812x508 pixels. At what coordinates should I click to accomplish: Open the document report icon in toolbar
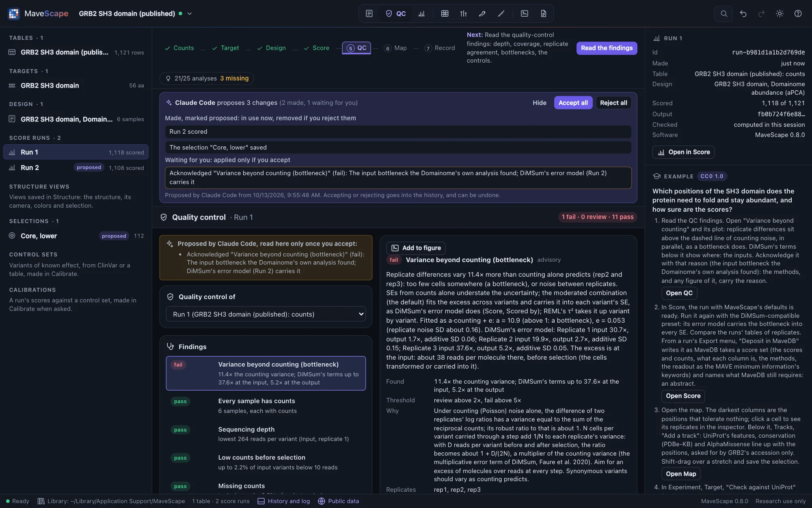pos(543,13)
